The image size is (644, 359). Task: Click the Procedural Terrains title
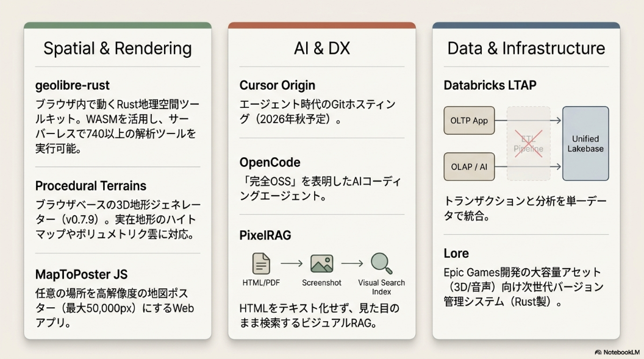click(91, 186)
